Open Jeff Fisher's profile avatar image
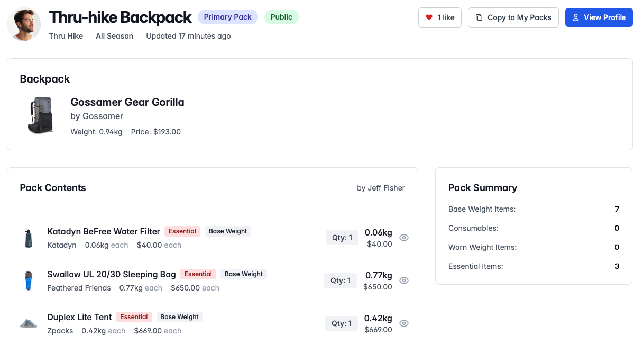This screenshot has width=644, height=353. (23, 24)
